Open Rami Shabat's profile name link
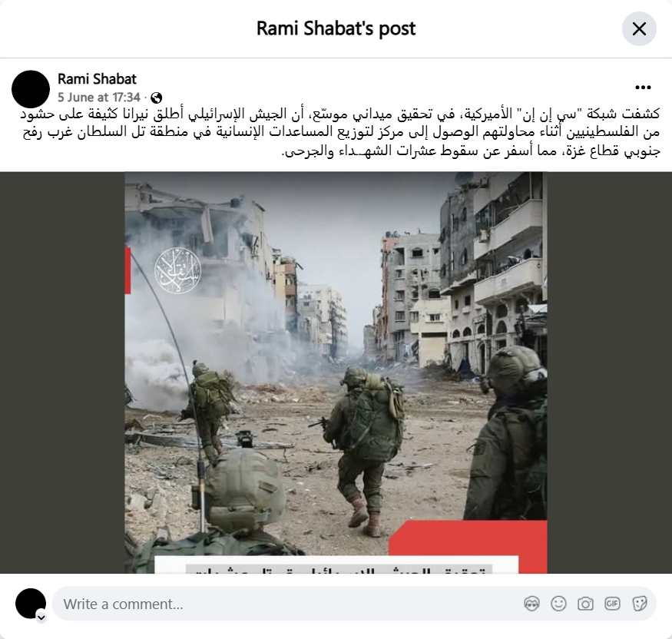Image resolution: width=672 pixels, height=639 pixels. click(97, 79)
